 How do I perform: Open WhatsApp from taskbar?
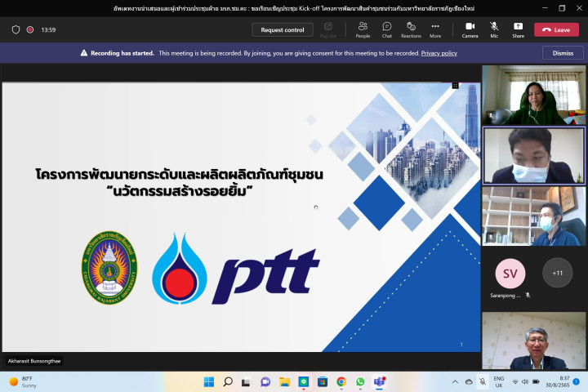click(x=360, y=382)
